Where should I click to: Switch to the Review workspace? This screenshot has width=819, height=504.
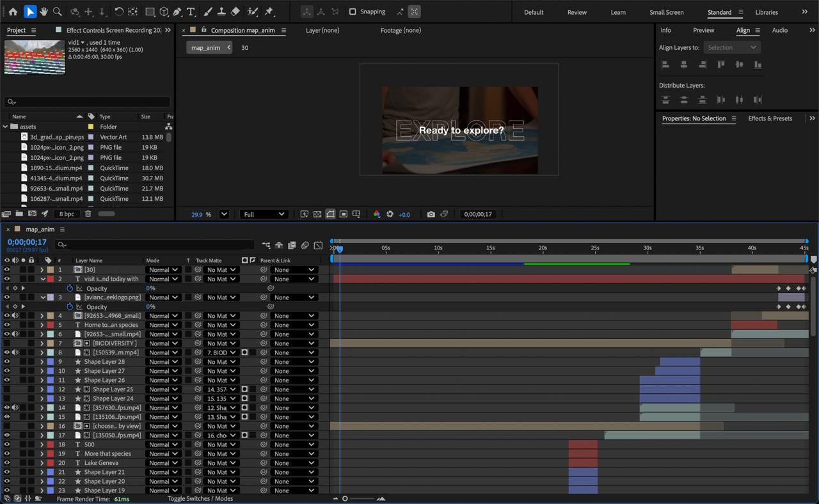pyautogui.click(x=576, y=12)
